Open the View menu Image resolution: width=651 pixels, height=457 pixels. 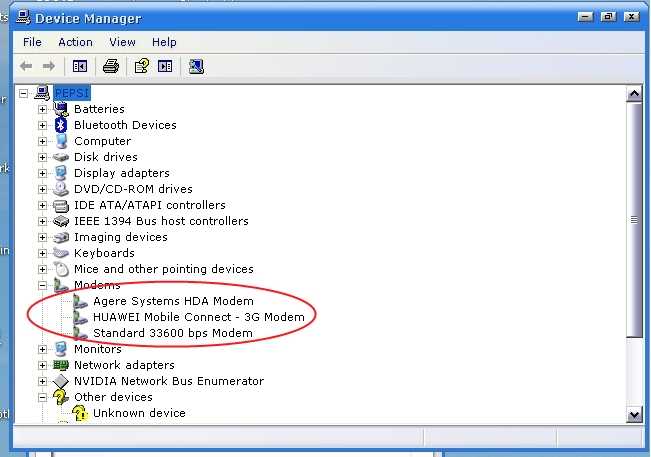122,42
